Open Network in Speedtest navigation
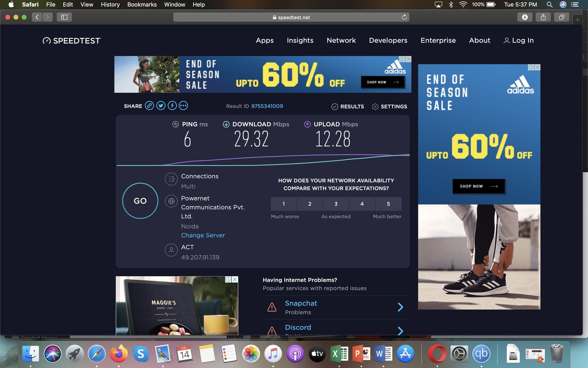This screenshot has width=588, height=368. (341, 41)
